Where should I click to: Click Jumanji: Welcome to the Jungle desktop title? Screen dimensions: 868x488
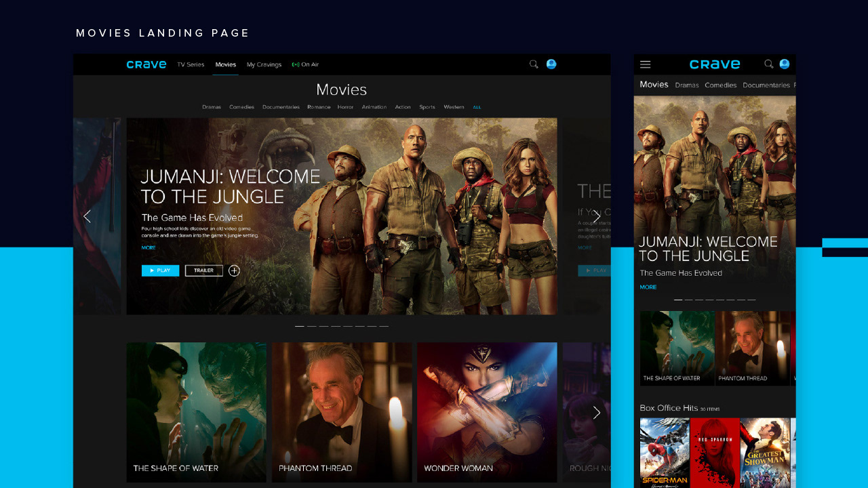tap(230, 186)
